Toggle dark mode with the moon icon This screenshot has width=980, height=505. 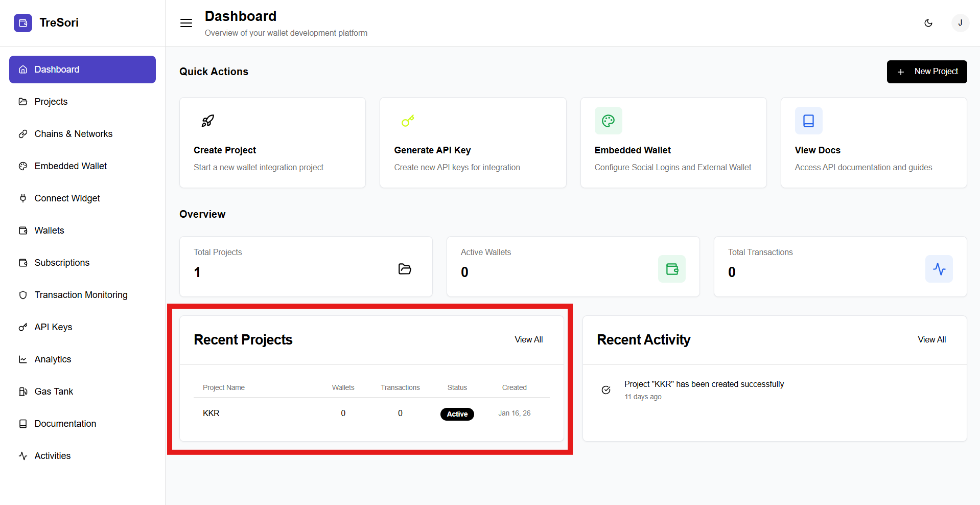tap(928, 23)
